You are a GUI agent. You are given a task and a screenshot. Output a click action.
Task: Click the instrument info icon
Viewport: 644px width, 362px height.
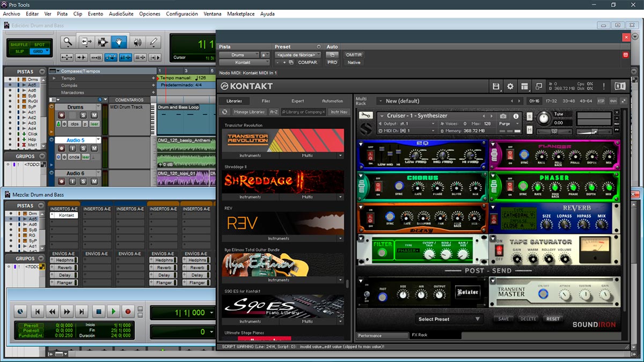click(x=516, y=116)
